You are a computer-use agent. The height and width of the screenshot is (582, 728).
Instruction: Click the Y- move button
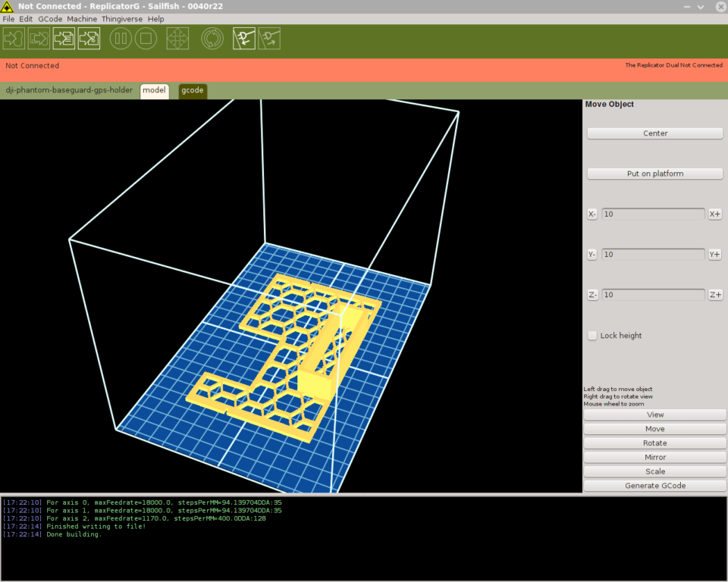point(591,255)
